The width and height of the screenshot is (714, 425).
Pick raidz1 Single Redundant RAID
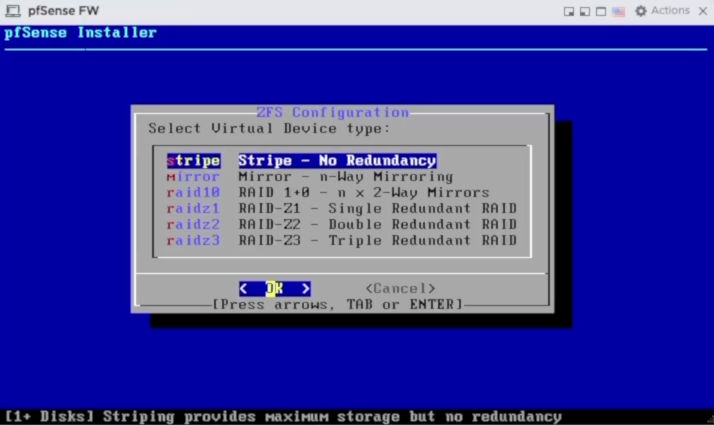[x=342, y=209]
